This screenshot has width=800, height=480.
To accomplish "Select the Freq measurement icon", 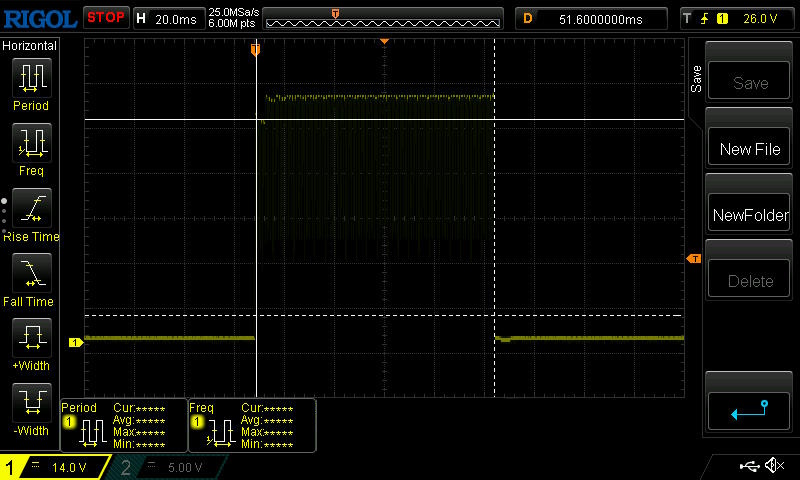I will pos(30,147).
